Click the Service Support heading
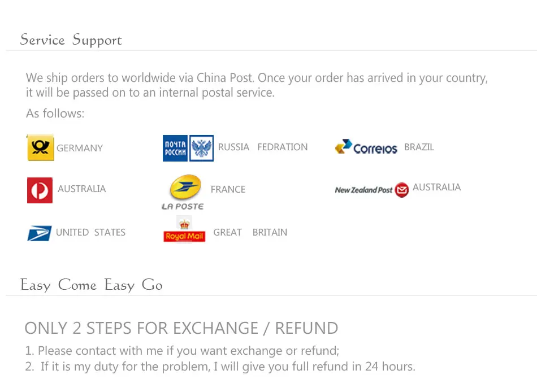The width and height of the screenshot is (537, 392). click(x=71, y=41)
